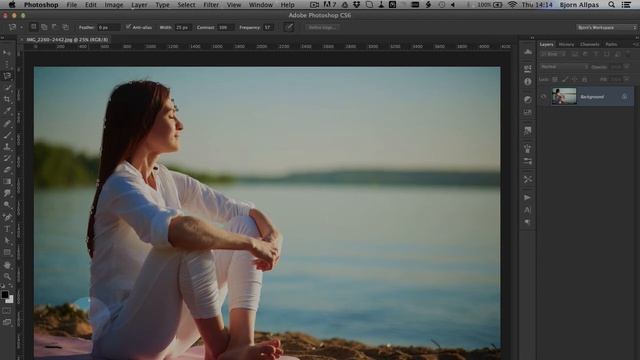Toggle Lock transparent pixels in Layers

click(555, 79)
